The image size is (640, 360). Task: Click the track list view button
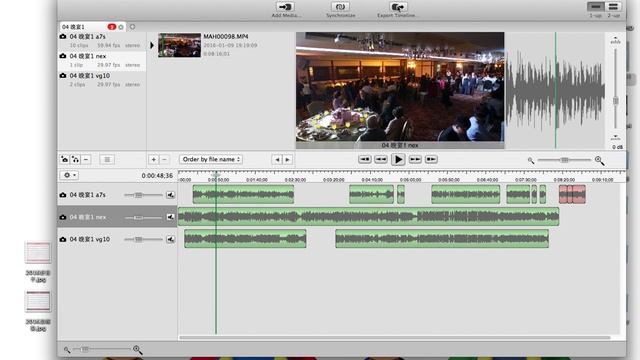point(107,159)
